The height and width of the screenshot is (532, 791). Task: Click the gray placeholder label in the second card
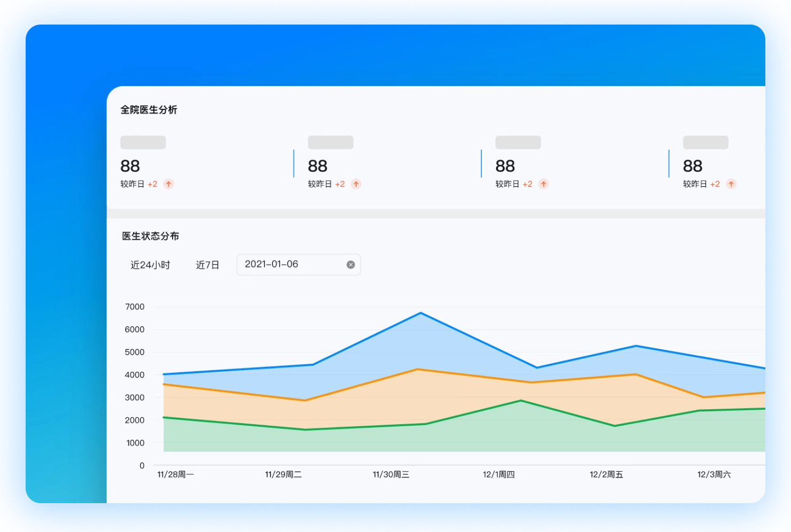tap(330, 143)
